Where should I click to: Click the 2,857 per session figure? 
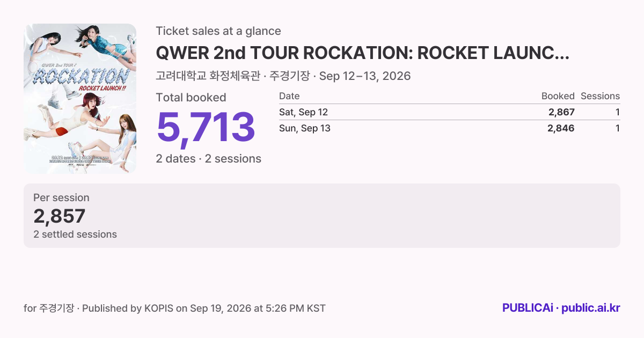(60, 216)
